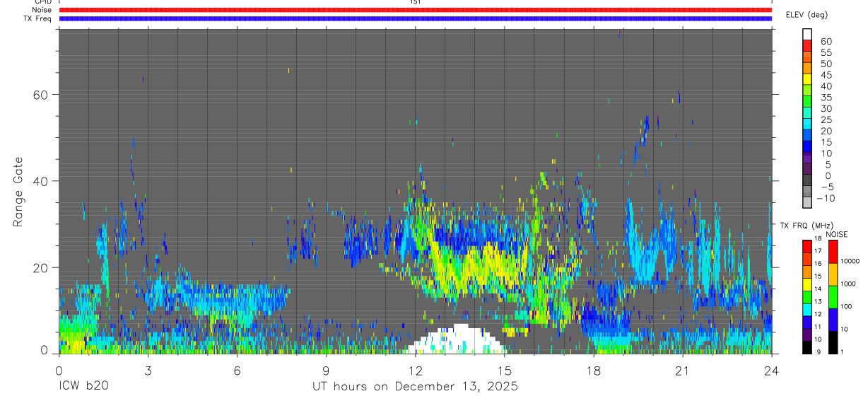Select the green swatch in NOISE colorbar
The height and width of the screenshot is (401, 868).
833,297
